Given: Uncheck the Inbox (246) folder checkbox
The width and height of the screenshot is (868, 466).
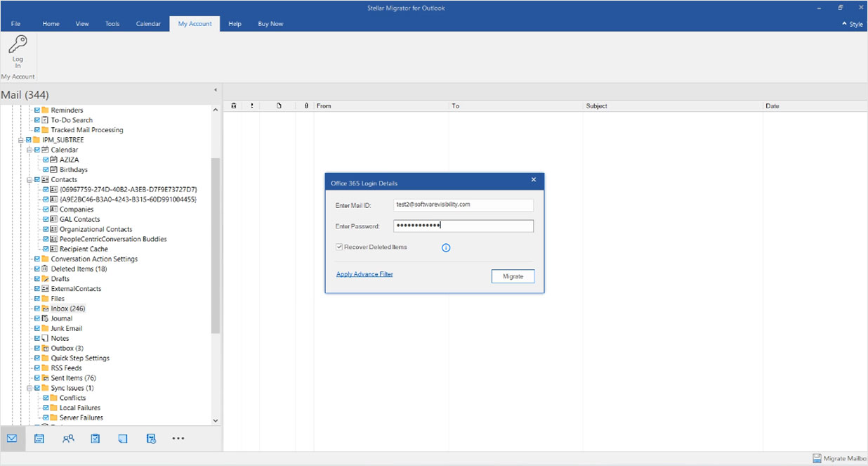Looking at the screenshot, I should [x=37, y=308].
